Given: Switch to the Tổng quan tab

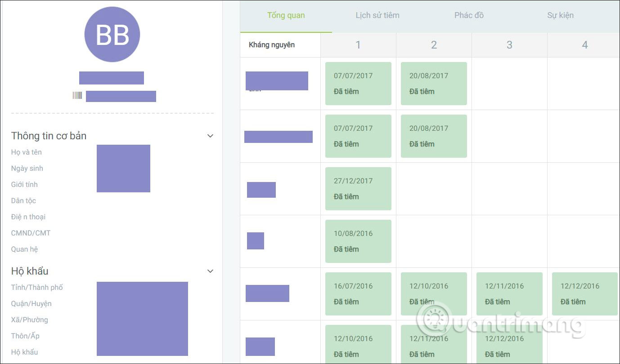Looking at the screenshot, I should pyautogui.click(x=286, y=15).
